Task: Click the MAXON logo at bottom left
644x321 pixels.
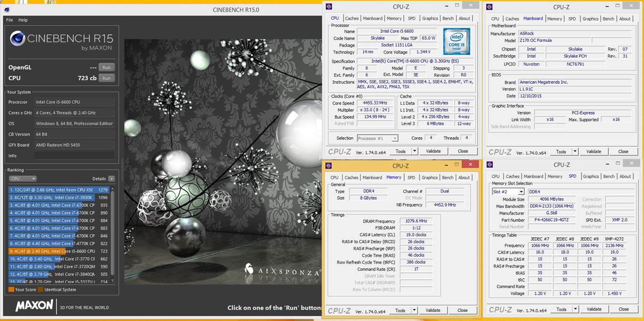Action: (x=34, y=306)
